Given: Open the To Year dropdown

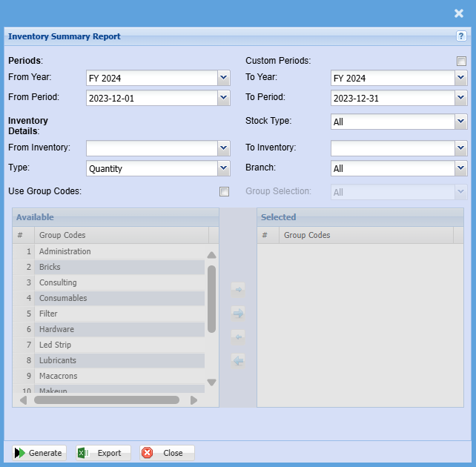Looking at the screenshot, I should tap(461, 78).
